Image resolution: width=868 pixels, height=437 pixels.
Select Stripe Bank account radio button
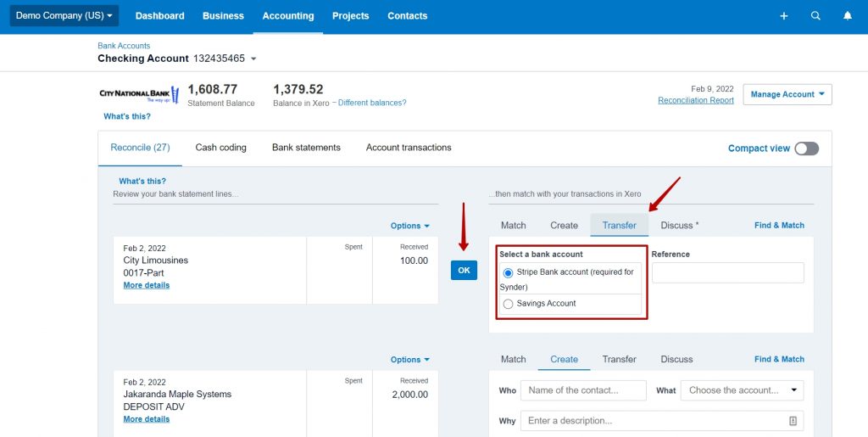509,272
